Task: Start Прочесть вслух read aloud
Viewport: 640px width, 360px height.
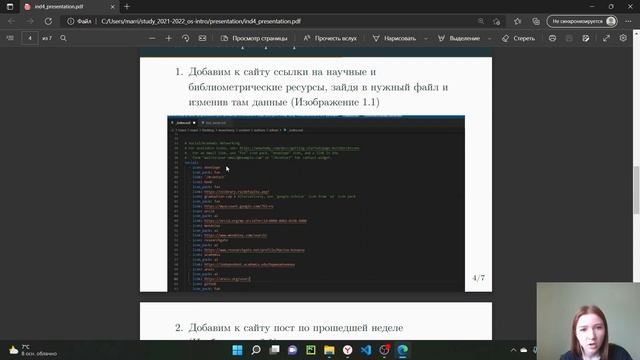Action: [330, 38]
